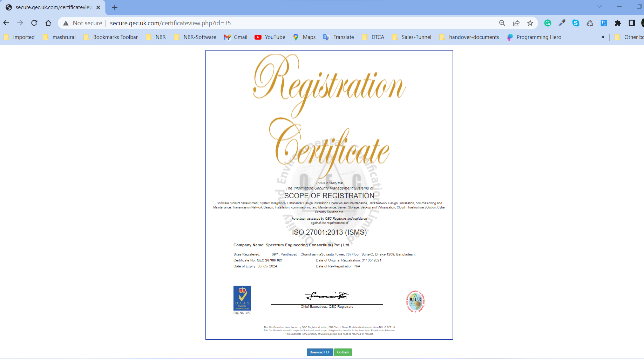Reload the certificate page
The width and height of the screenshot is (644, 359).
coord(34,23)
